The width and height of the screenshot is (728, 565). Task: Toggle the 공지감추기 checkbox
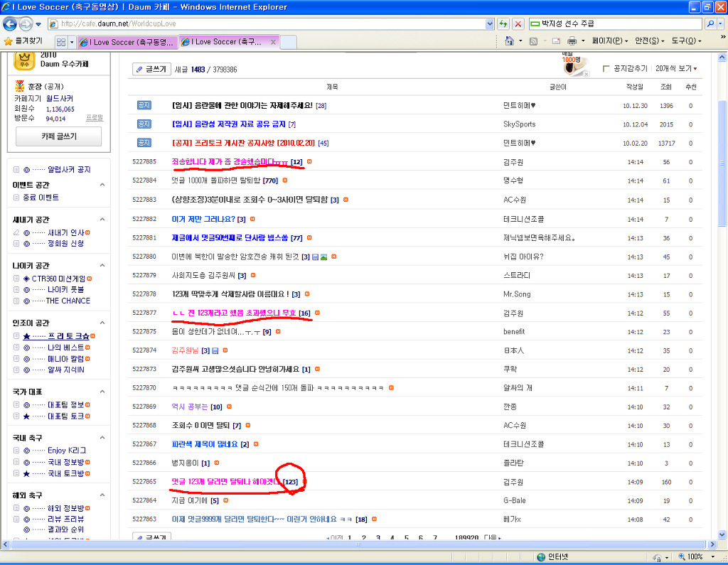click(x=606, y=69)
